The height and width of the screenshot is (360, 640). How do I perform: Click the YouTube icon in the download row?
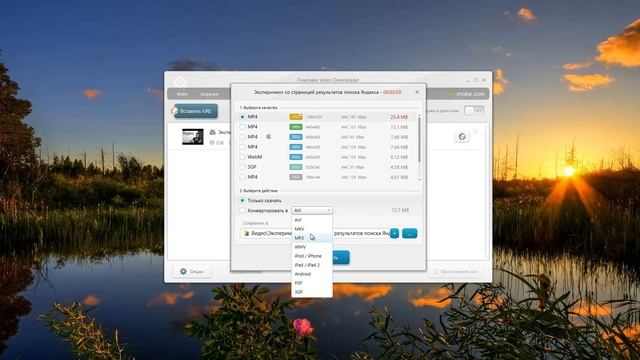click(x=212, y=132)
